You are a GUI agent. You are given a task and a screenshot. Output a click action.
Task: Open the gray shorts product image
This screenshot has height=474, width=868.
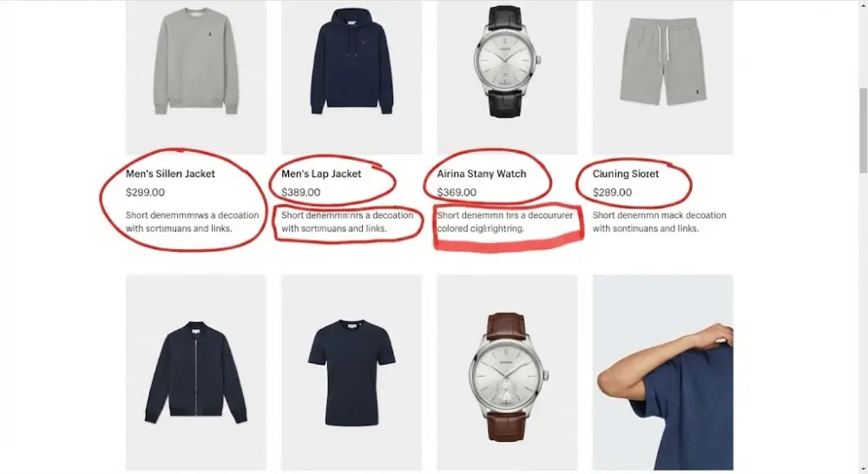[662, 77]
